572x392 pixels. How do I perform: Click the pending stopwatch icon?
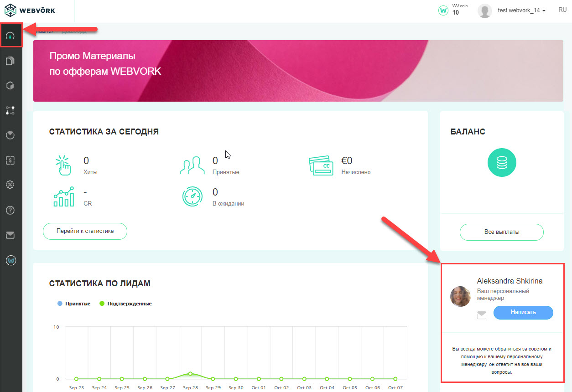tap(192, 196)
